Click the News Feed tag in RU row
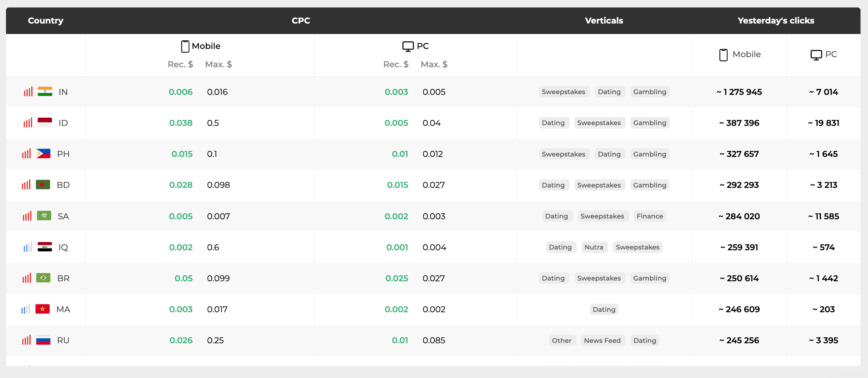Screen dimensions: 868x378 (x=602, y=341)
